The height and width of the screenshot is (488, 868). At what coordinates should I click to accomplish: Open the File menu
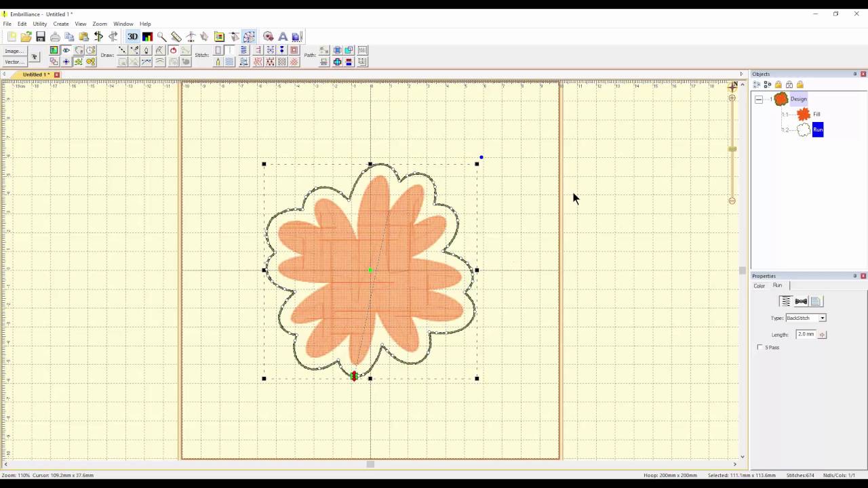tap(7, 24)
